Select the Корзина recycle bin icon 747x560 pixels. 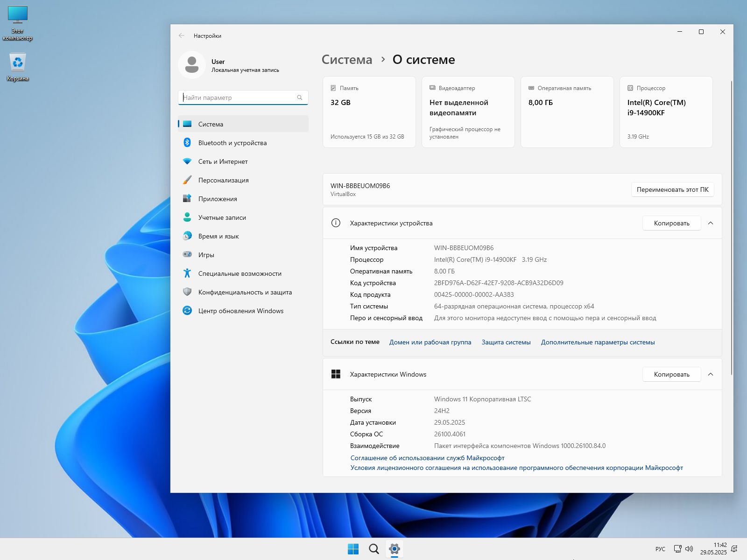coord(18,67)
